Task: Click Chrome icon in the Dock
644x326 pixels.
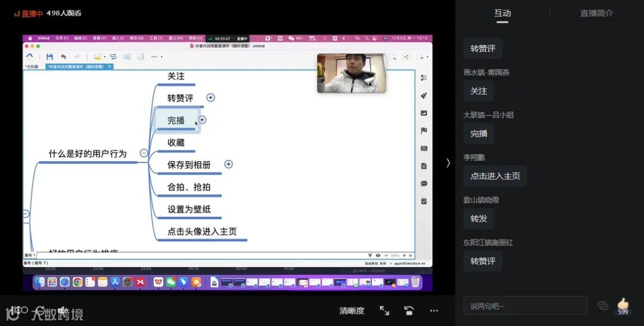Action: click(x=78, y=282)
